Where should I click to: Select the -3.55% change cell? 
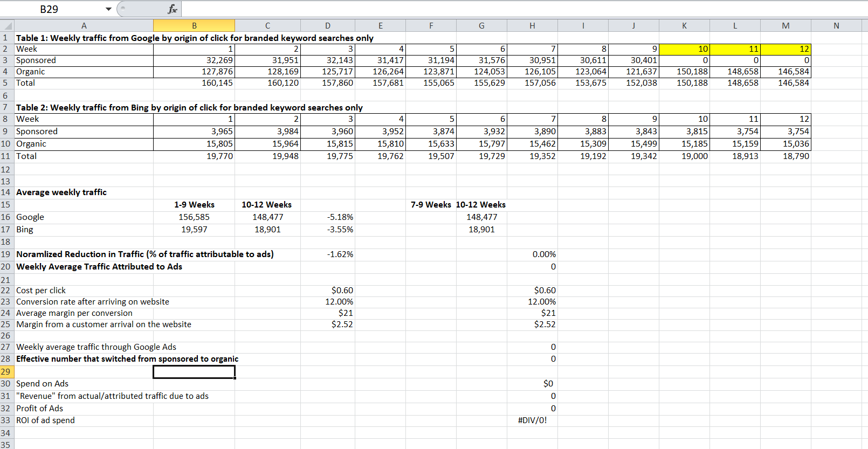(328, 230)
